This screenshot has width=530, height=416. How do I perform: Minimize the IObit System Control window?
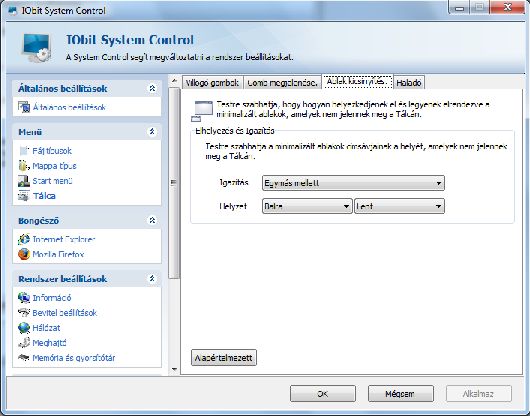click(x=459, y=8)
